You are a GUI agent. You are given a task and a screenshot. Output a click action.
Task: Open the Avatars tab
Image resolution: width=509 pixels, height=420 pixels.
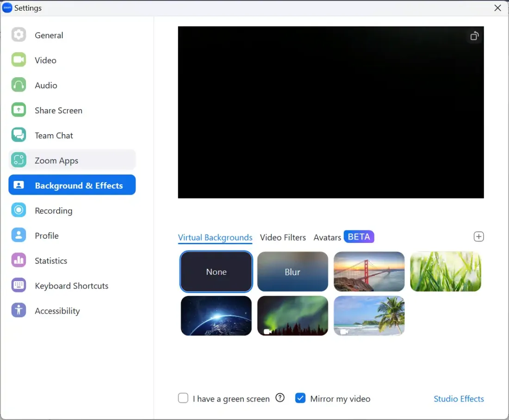tap(327, 237)
